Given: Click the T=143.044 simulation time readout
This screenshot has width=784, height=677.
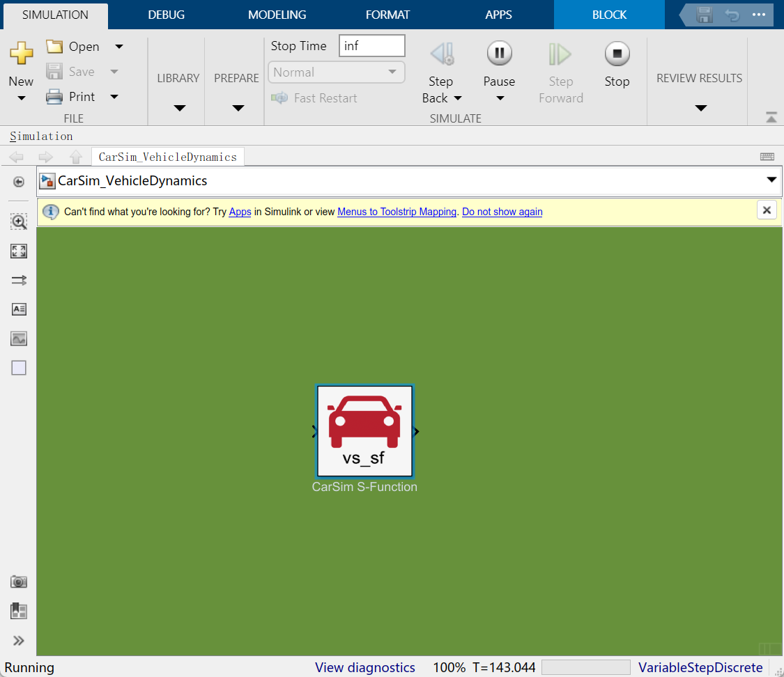Looking at the screenshot, I should (x=504, y=667).
